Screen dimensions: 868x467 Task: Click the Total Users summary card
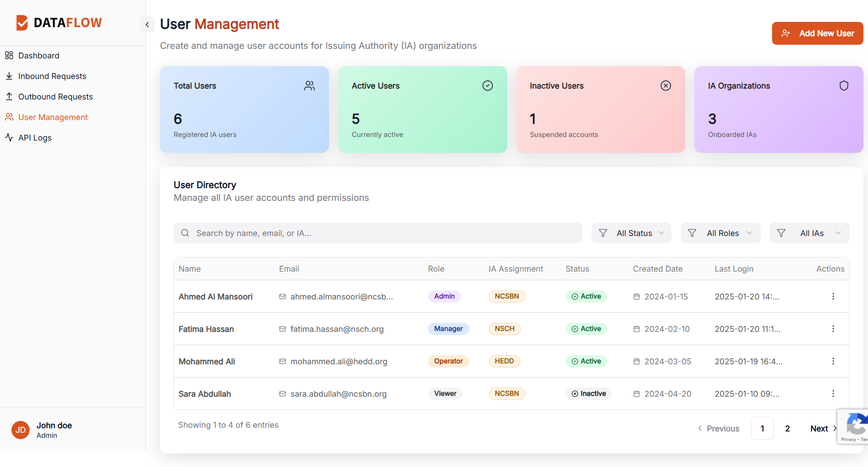[244, 110]
